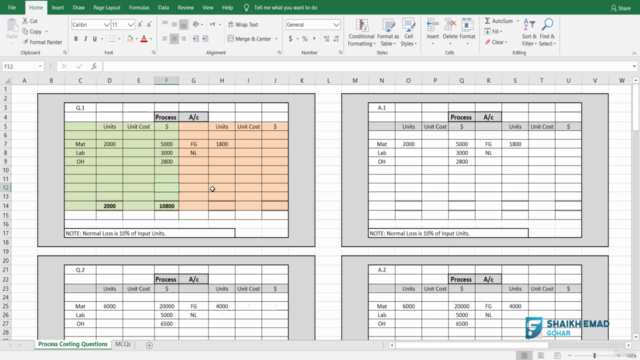The image size is (640, 360).
Task: Click Increase Indent icon
Action: point(205,39)
